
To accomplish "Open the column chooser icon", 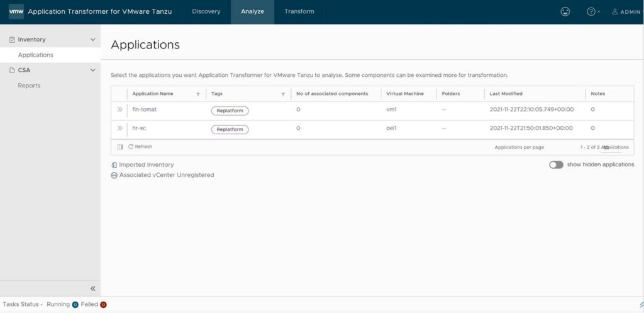I will [x=120, y=147].
